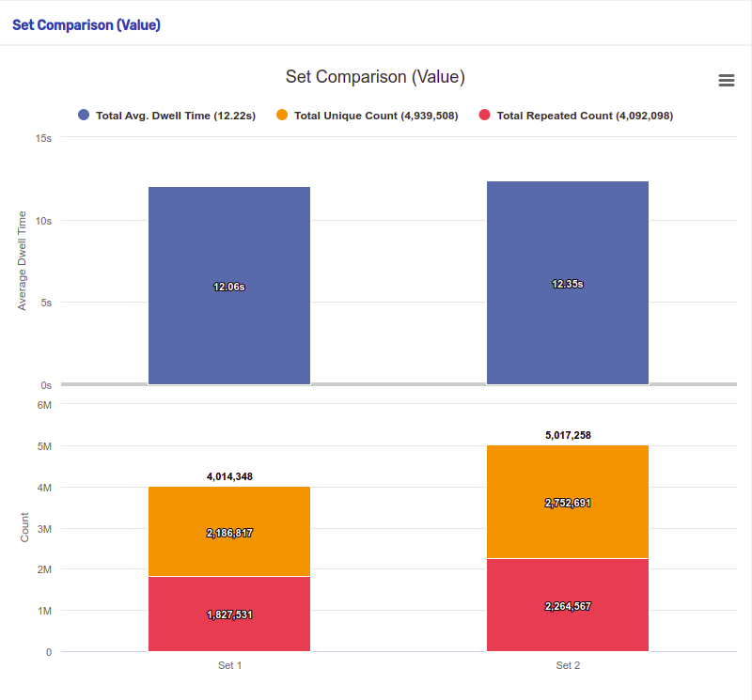Hide the Total Repeated Count series label
Viewport: 752px width, 700px height.
coord(585,116)
